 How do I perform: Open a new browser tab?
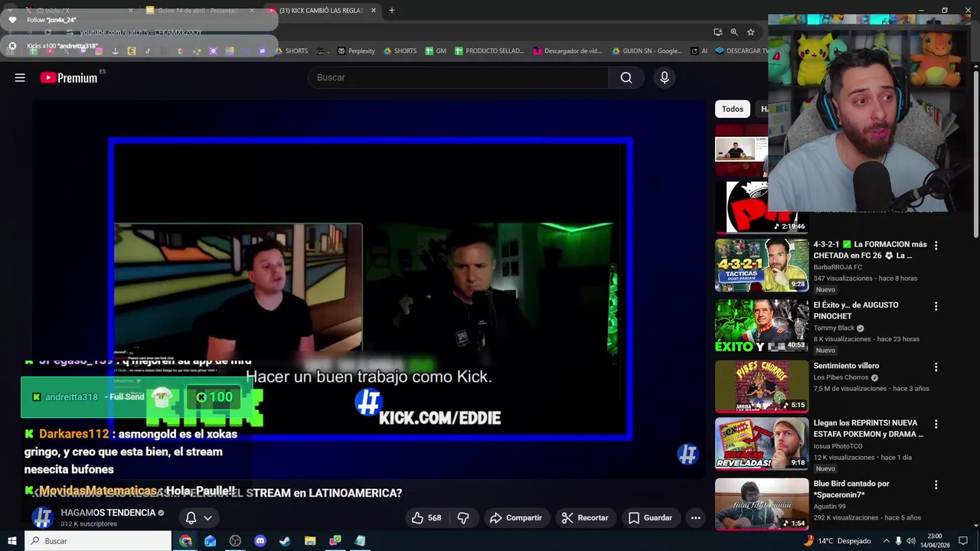pyautogui.click(x=392, y=10)
